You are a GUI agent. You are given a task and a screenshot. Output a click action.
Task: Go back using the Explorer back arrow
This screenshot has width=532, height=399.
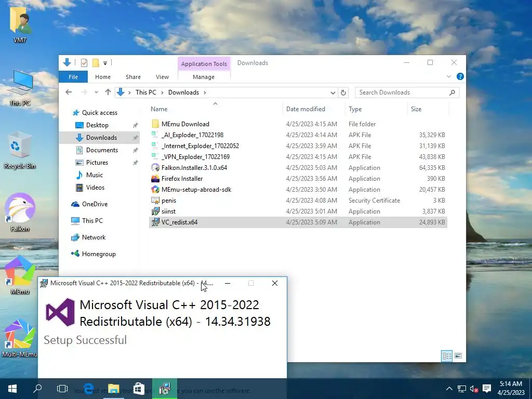(x=69, y=92)
